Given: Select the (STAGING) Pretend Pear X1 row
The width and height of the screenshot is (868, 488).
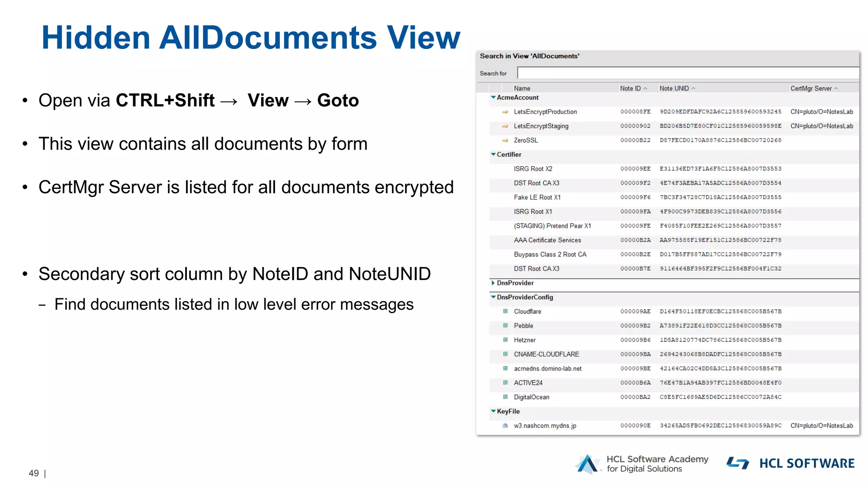Looking at the screenshot, I should [674, 226].
